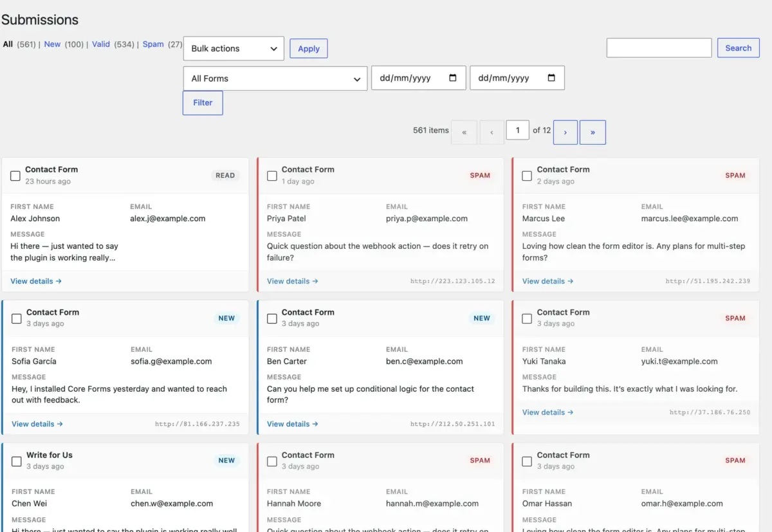Click email yuki.t@example.com
Image resolution: width=772 pixels, height=532 pixels.
tap(679, 362)
